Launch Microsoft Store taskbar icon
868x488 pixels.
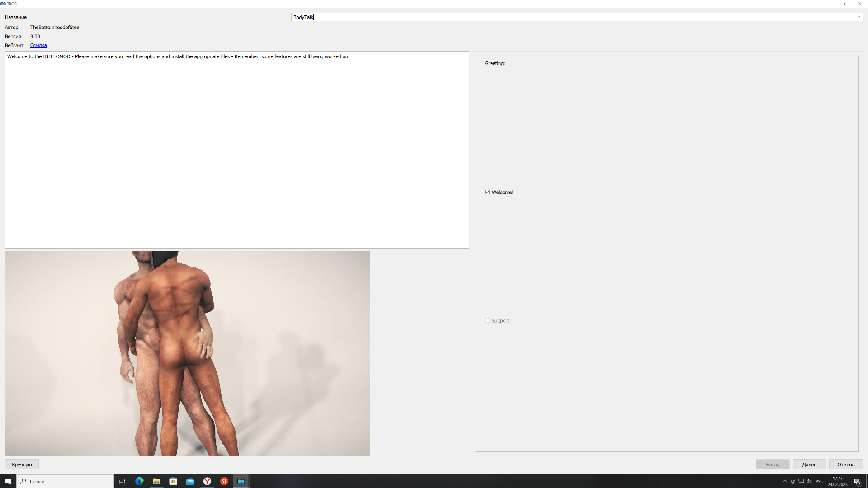[173, 481]
